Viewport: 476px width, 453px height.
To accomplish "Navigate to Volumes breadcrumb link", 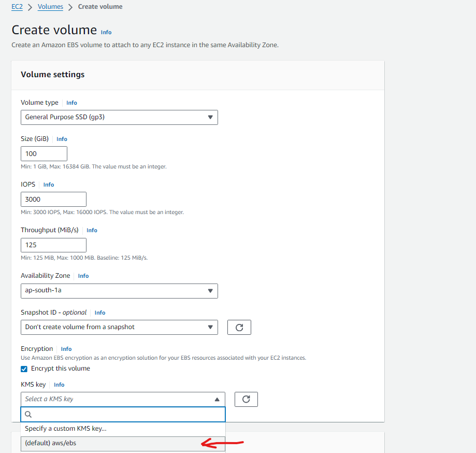I will click(x=50, y=7).
